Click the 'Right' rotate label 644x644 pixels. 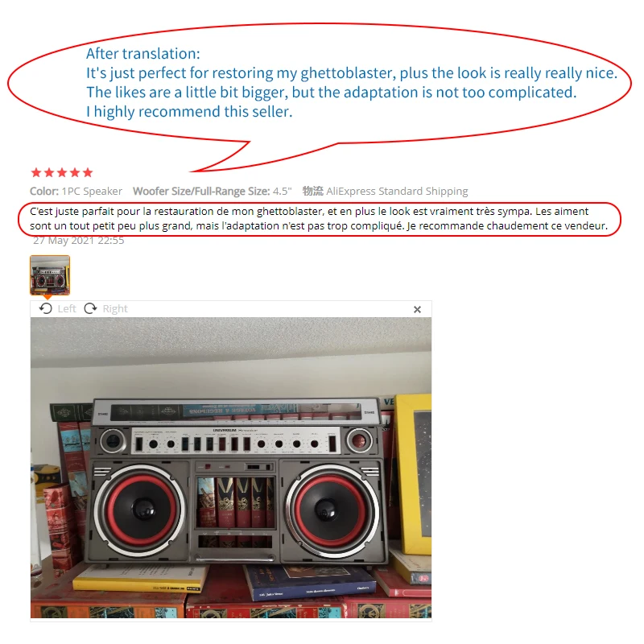pyautogui.click(x=115, y=309)
